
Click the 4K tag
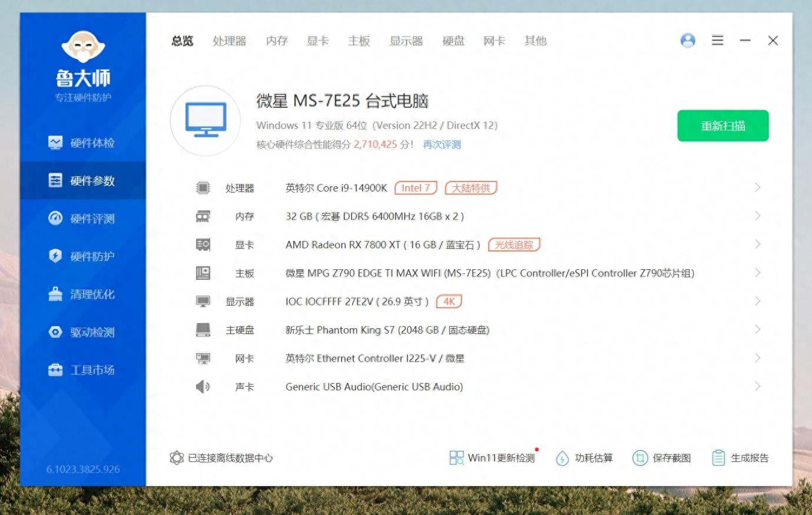pyautogui.click(x=449, y=301)
